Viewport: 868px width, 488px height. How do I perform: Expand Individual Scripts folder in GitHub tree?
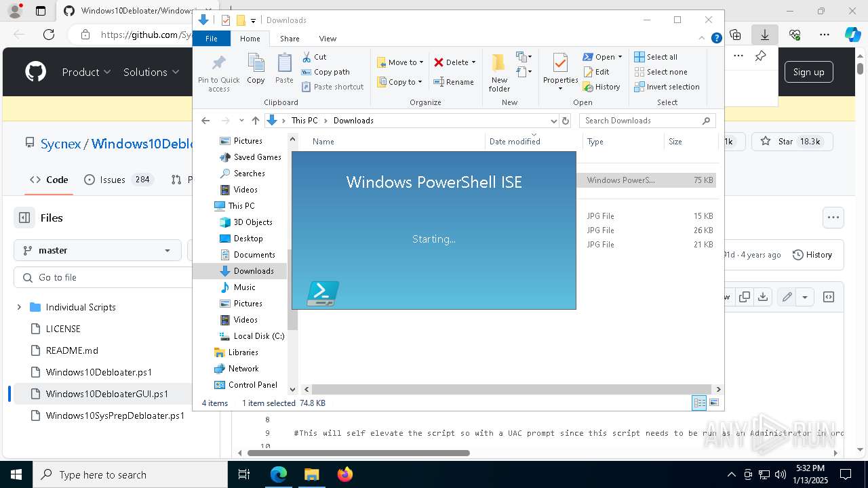[19, 307]
